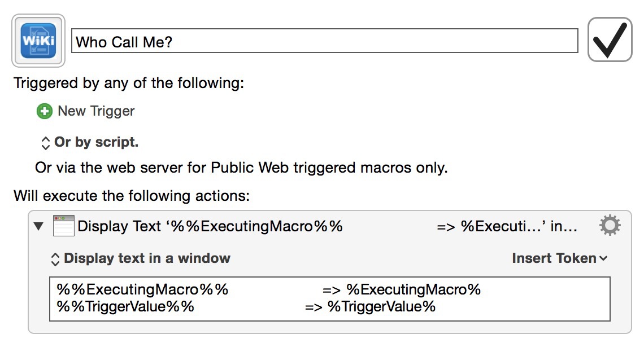Click the "Or by script." bold label
644x343 pixels.
point(97,142)
